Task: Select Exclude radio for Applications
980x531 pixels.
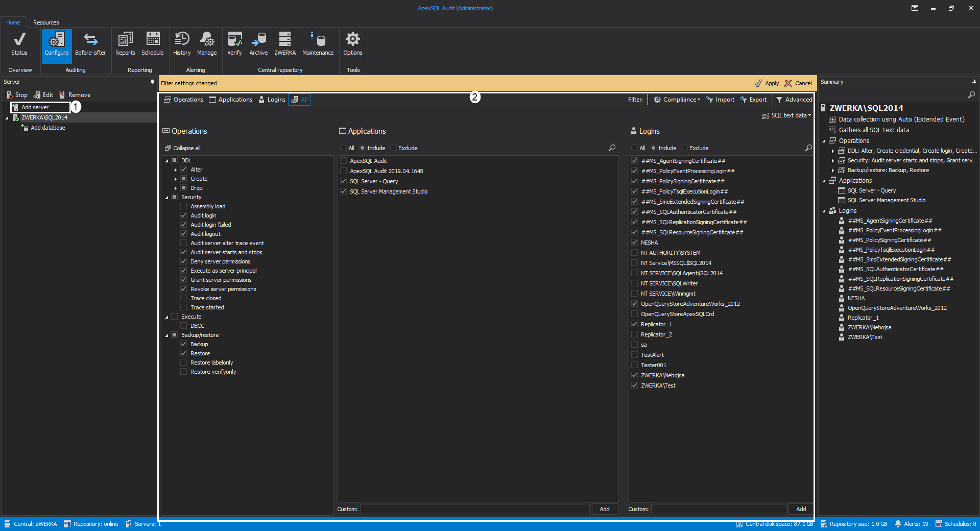Action: point(394,148)
